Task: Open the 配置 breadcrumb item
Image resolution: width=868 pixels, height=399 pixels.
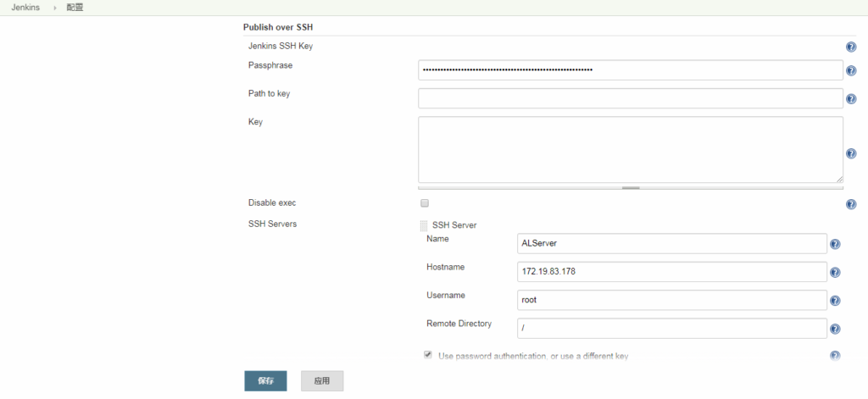Action: tap(75, 8)
